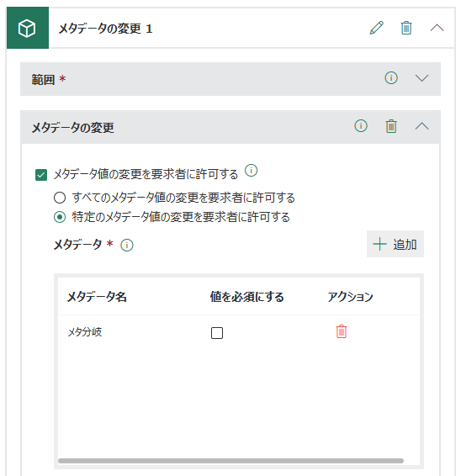This screenshot has width=461, height=476.
Task: Check 値を必須にする for メタ分岐
Action: point(217,333)
